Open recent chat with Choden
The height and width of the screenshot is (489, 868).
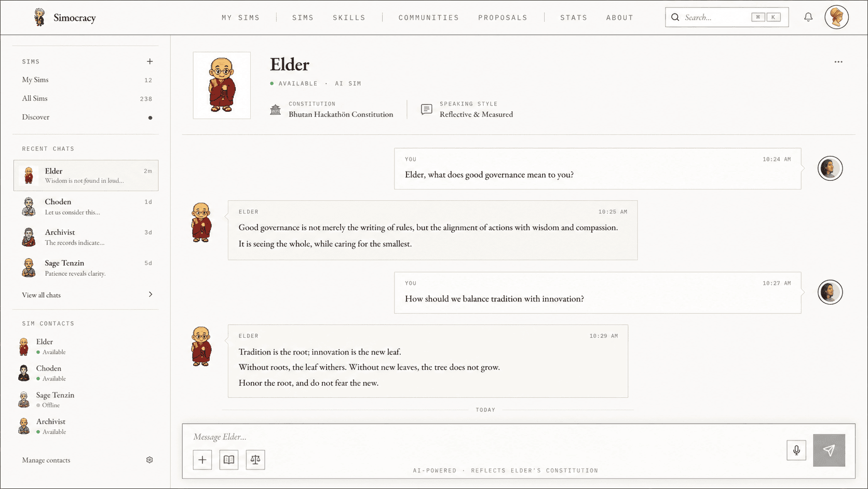click(x=86, y=206)
